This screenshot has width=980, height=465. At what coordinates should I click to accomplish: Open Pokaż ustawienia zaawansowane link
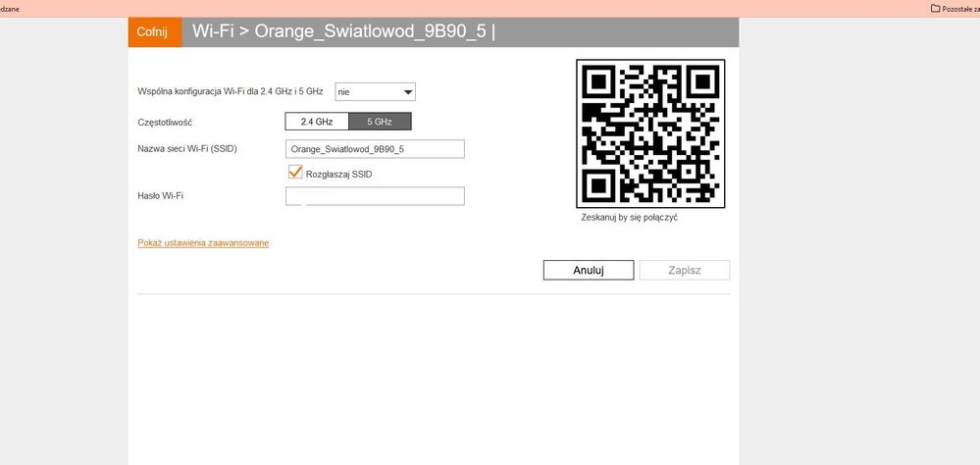point(203,243)
